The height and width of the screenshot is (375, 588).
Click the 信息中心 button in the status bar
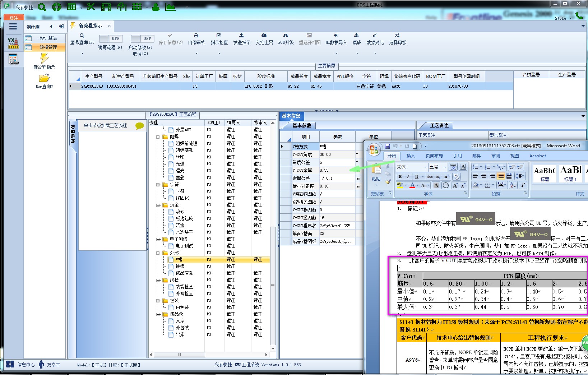20,365
